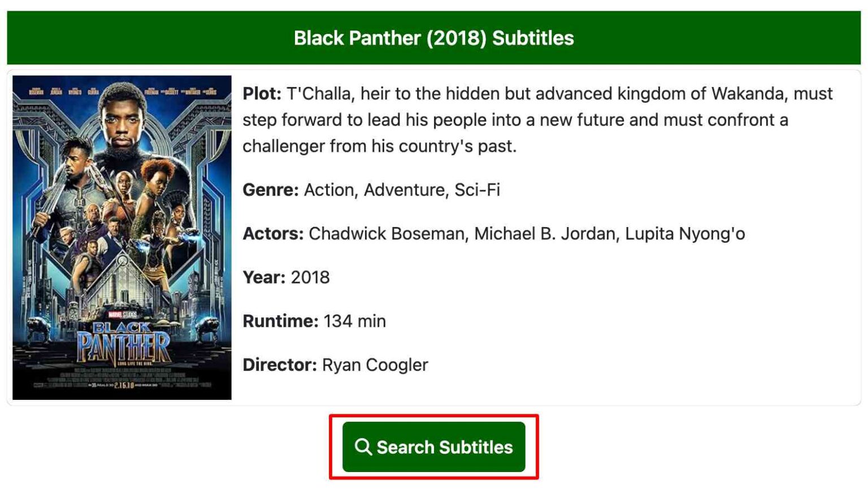Click the Year label
Image resolution: width=868 pixels, height=489 pixels.
[264, 277]
